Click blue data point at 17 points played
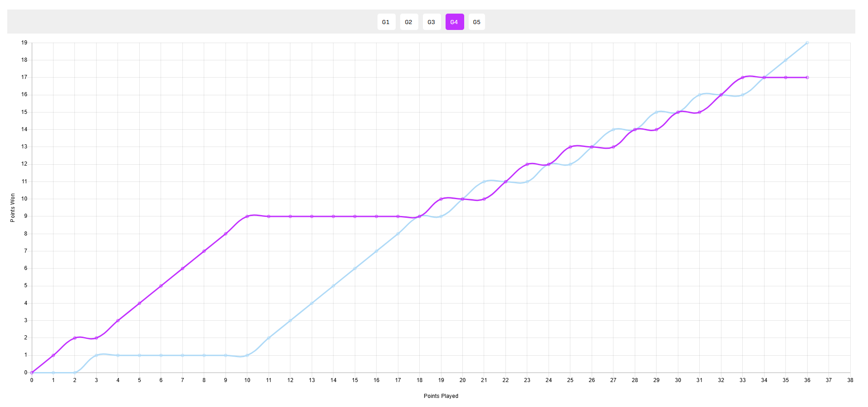Image resolution: width=868 pixels, height=407 pixels. coord(398,234)
